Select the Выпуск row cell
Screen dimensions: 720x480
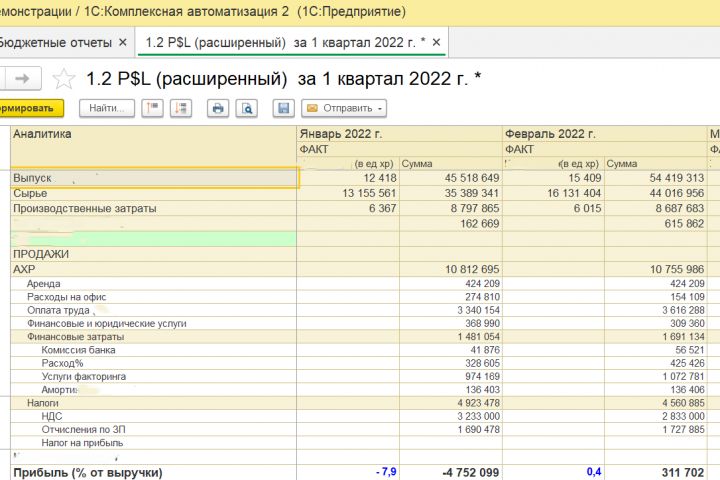pos(155,178)
